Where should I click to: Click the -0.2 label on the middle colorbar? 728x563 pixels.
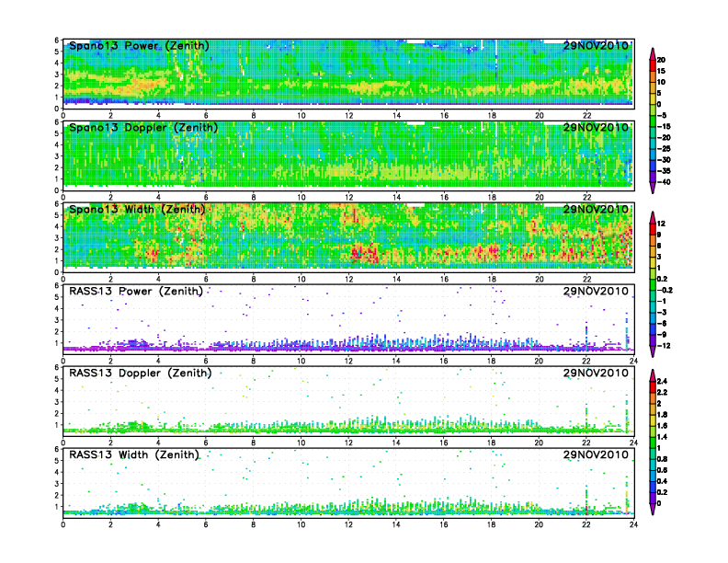665,290
